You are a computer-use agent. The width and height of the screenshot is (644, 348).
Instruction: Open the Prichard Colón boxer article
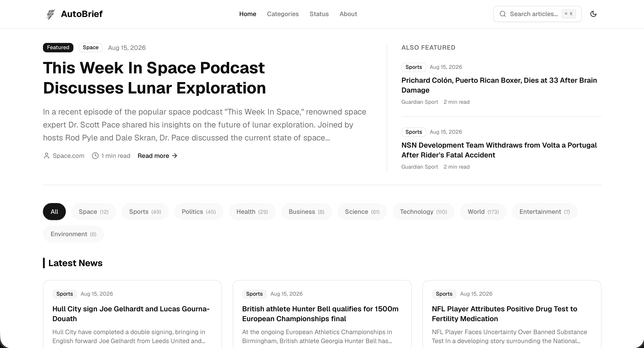coord(499,85)
